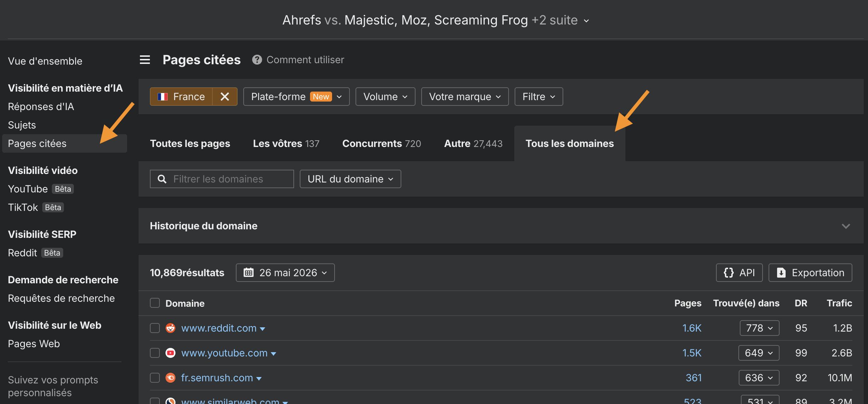The width and height of the screenshot is (868, 404).
Task: Open the Volume filter dropdown
Action: [x=385, y=97]
